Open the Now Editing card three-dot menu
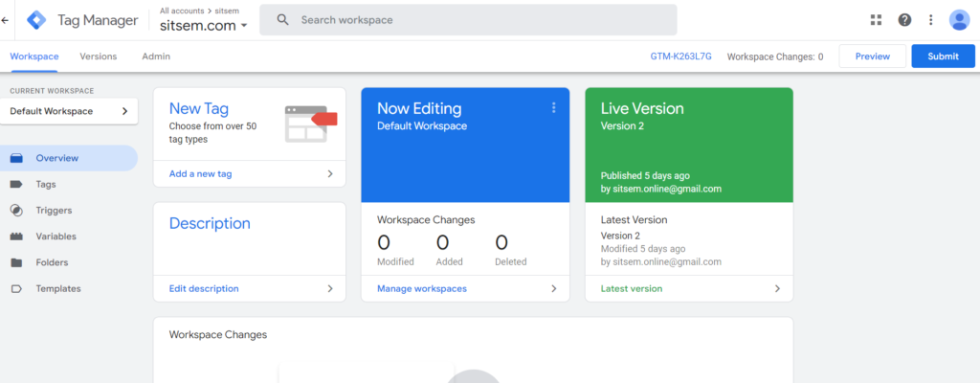Viewport: 980px width, 383px height. click(553, 107)
